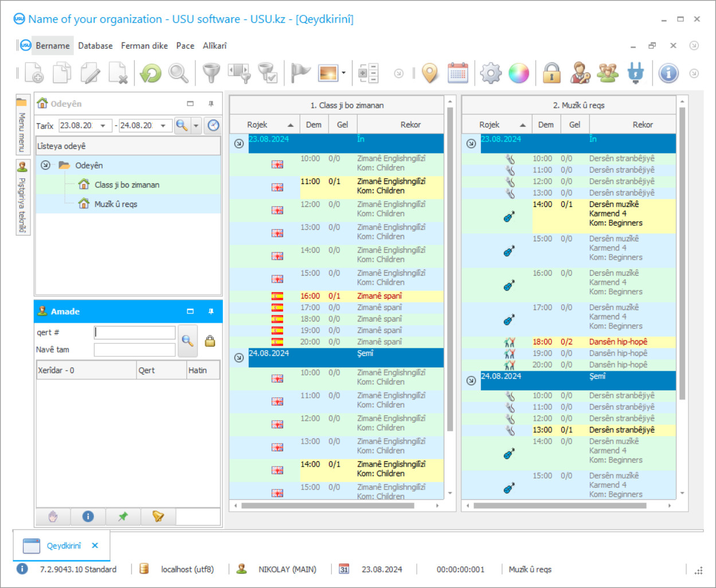Open the Ferman dike menu
716x588 pixels.
pyautogui.click(x=144, y=46)
